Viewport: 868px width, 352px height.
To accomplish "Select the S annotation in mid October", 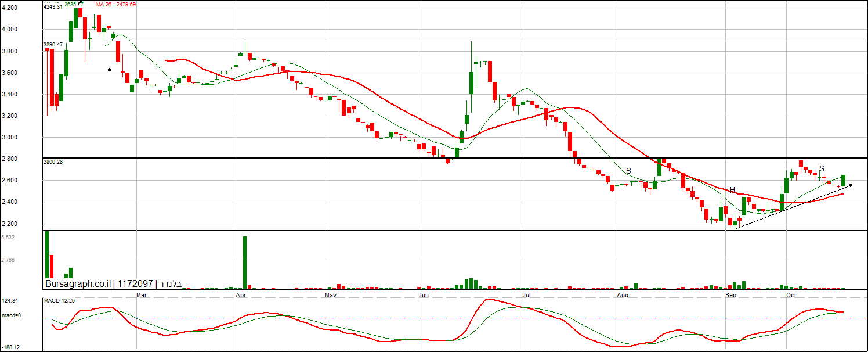I will coord(822,168).
